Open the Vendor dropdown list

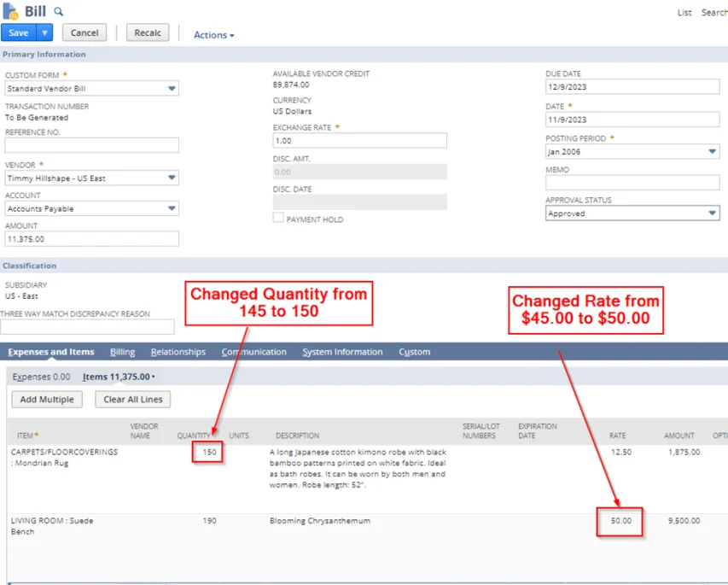click(172, 178)
